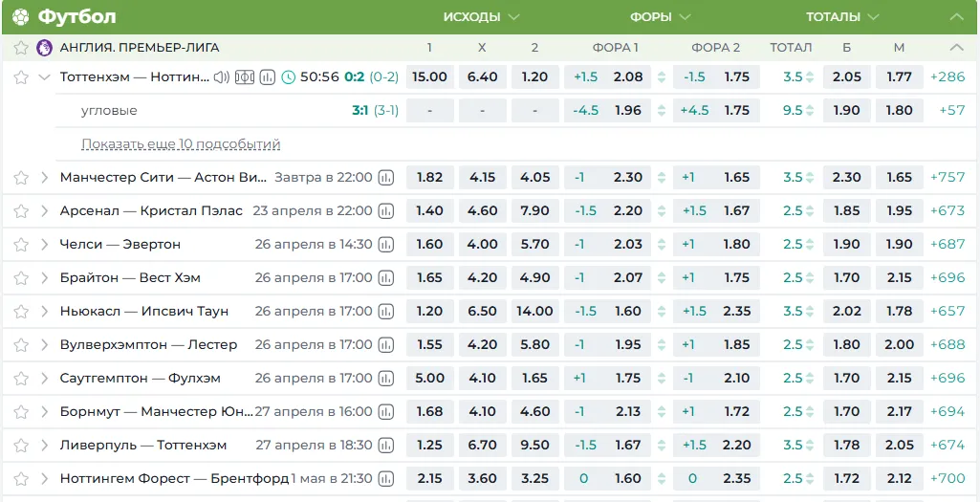Collapse the Тоттенхэм live match row
The image size is (980, 502).
coord(44,76)
